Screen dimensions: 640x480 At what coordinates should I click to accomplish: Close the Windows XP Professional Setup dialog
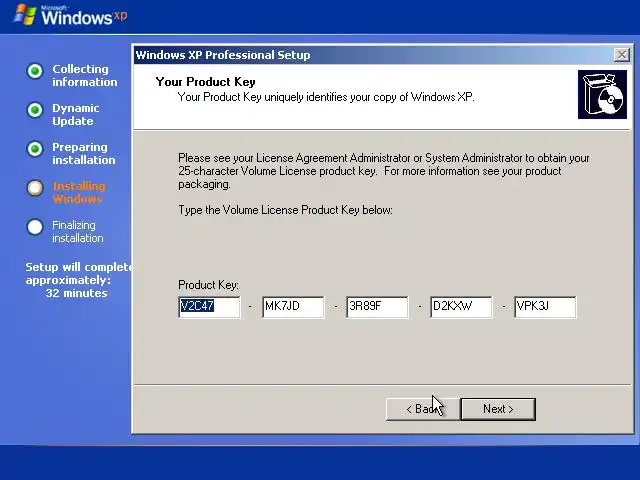point(621,55)
